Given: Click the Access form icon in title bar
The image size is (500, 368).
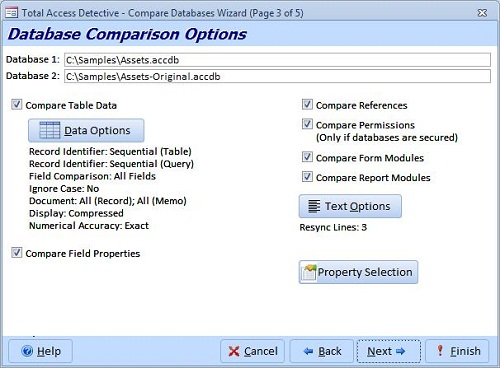Looking at the screenshot, I should (x=12, y=13).
